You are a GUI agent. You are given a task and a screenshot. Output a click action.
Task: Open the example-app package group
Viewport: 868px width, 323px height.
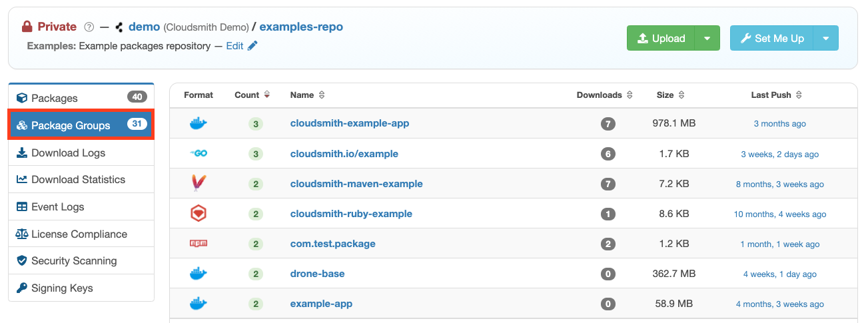tap(321, 304)
